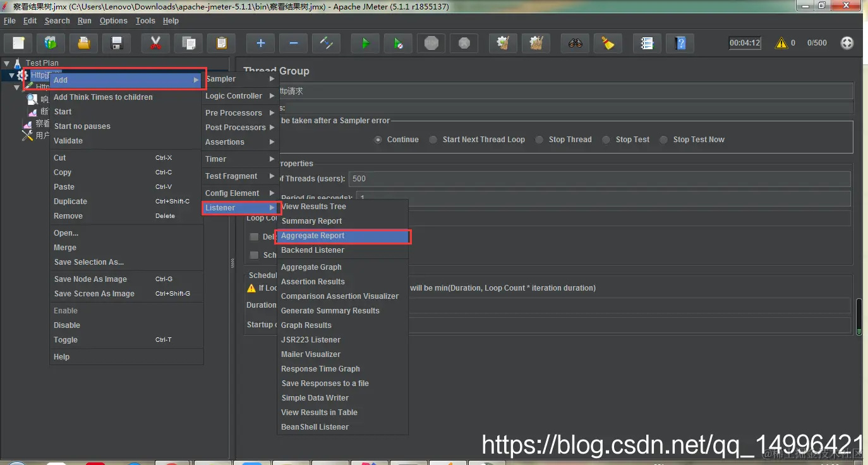Image resolution: width=868 pixels, height=465 pixels.
Task: Click the Search binoculars icon
Action: [575, 43]
